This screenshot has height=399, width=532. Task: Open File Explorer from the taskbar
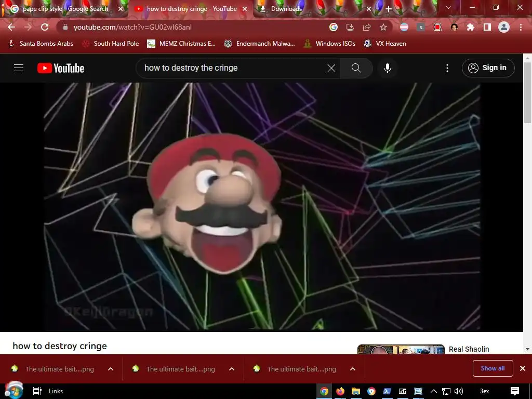[x=355, y=391]
